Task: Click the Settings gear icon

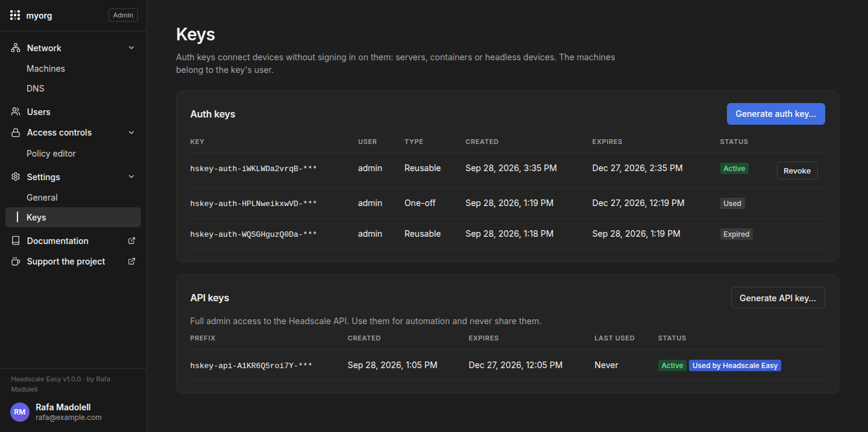Action: (x=16, y=177)
